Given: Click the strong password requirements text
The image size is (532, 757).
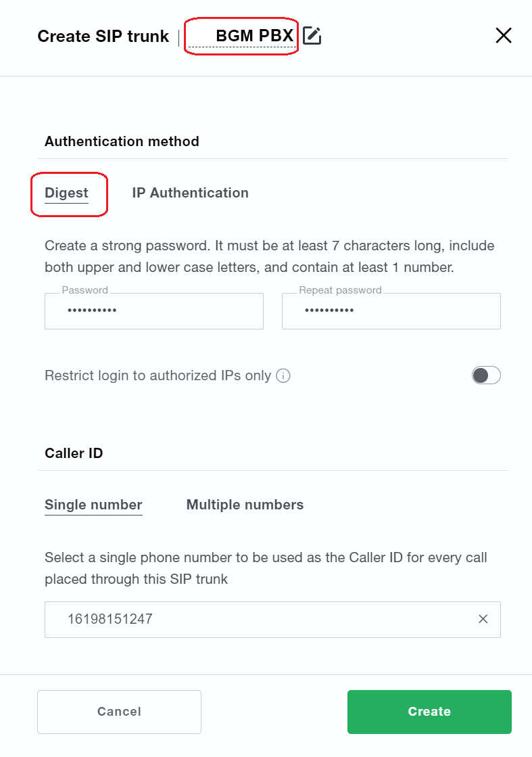Looking at the screenshot, I should [x=269, y=256].
